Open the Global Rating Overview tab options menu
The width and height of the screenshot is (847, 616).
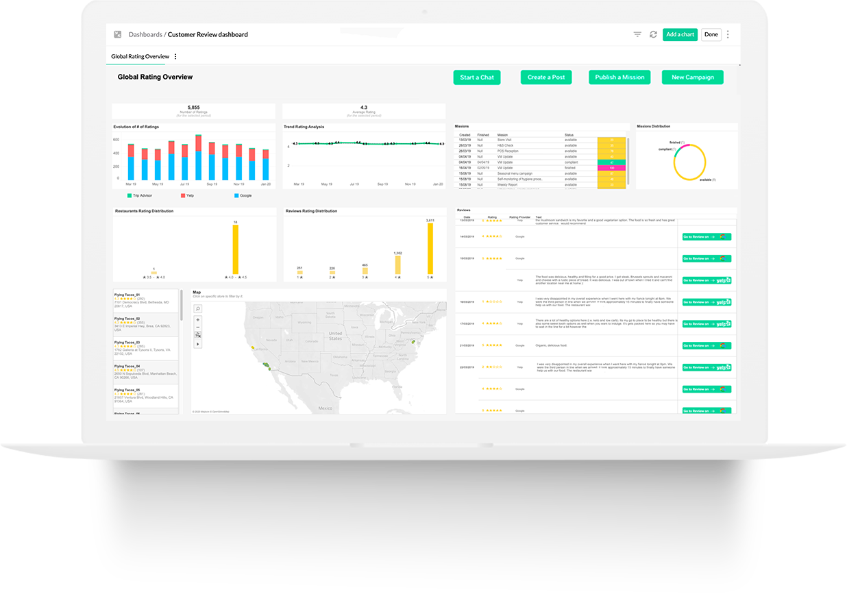(175, 56)
